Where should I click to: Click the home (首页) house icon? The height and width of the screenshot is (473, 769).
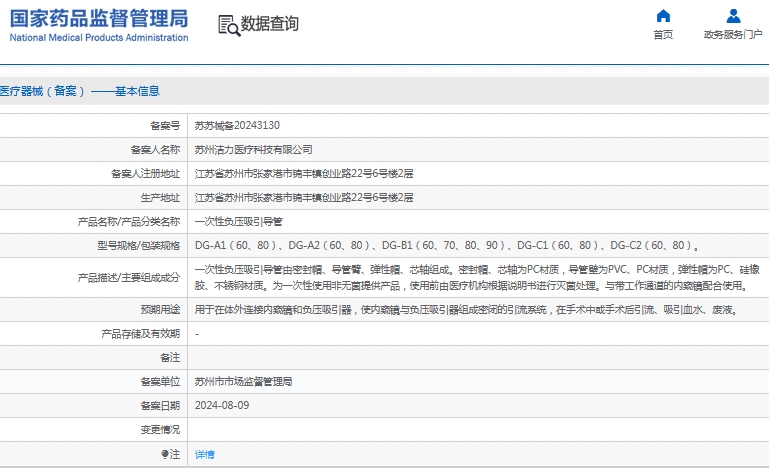(x=663, y=16)
